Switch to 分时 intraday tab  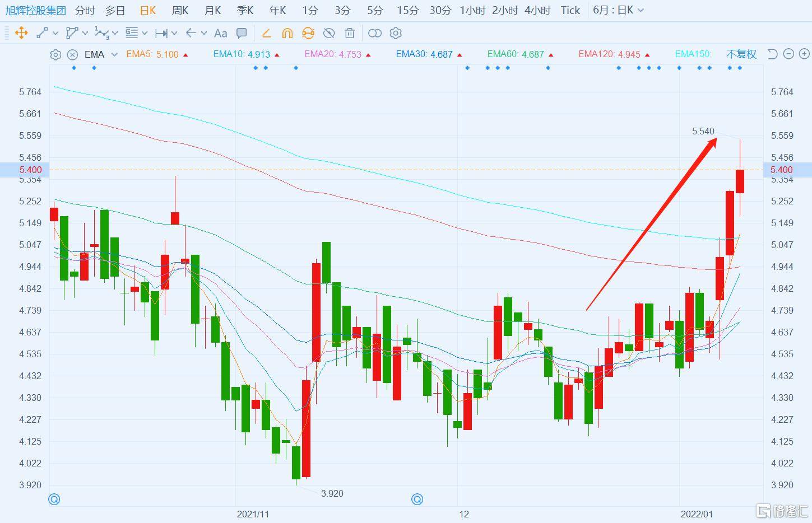click(x=85, y=10)
